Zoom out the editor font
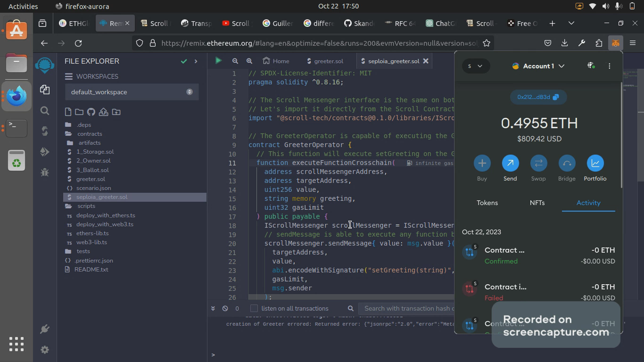644x362 pixels. [235, 61]
